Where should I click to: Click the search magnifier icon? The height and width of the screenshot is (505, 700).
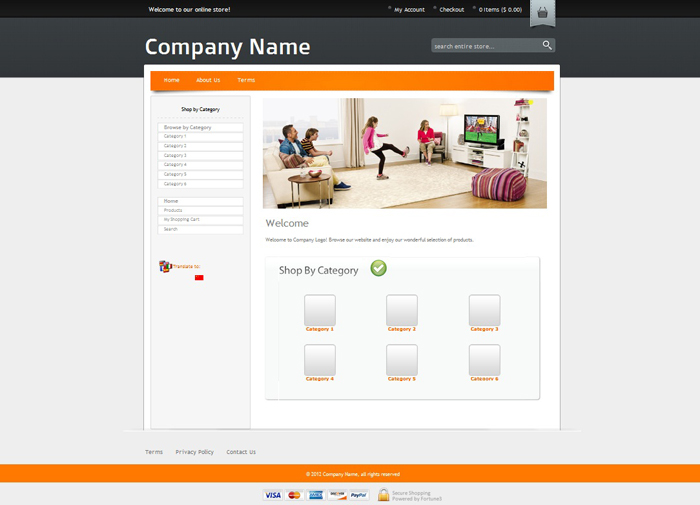pos(547,45)
